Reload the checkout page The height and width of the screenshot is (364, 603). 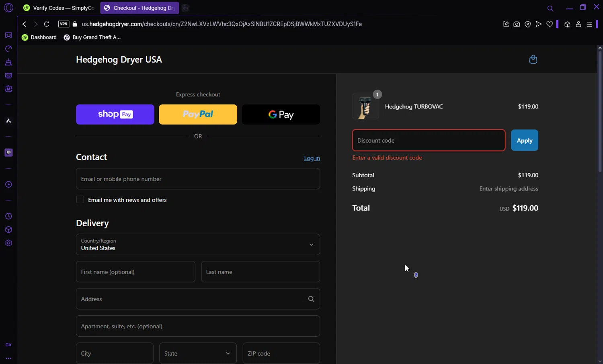[47, 24]
